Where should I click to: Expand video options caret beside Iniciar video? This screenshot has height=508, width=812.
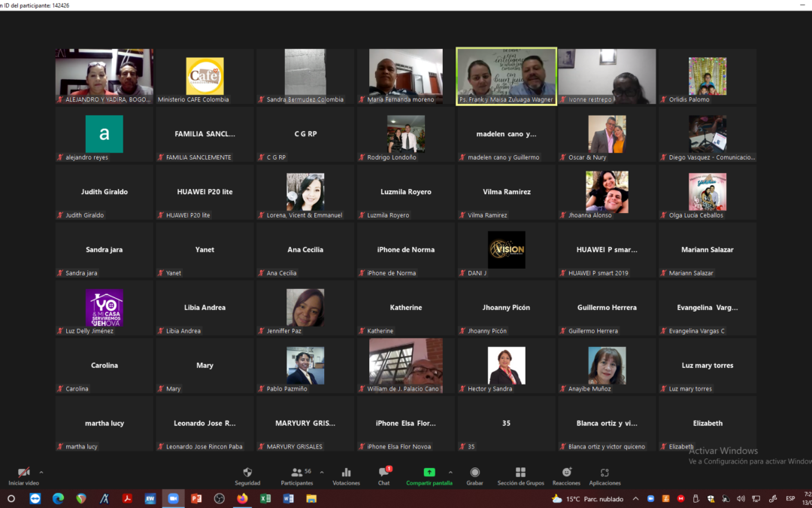click(x=41, y=473)
